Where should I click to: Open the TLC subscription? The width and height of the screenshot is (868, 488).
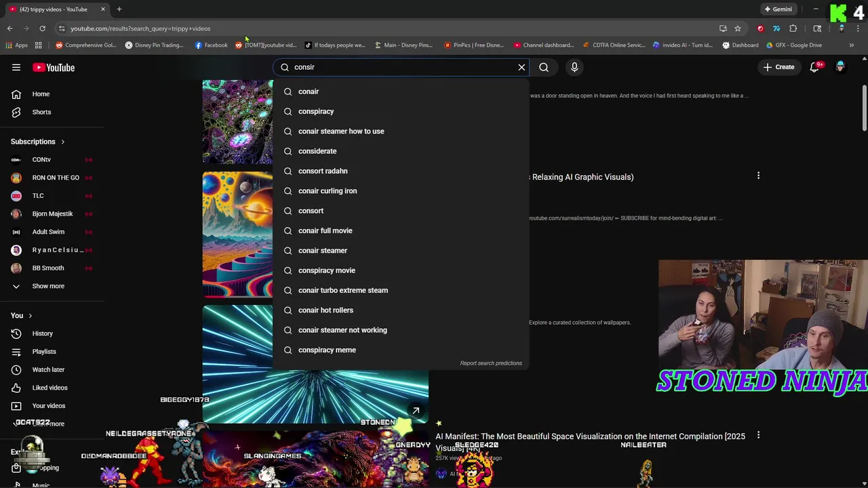point(52,196)
